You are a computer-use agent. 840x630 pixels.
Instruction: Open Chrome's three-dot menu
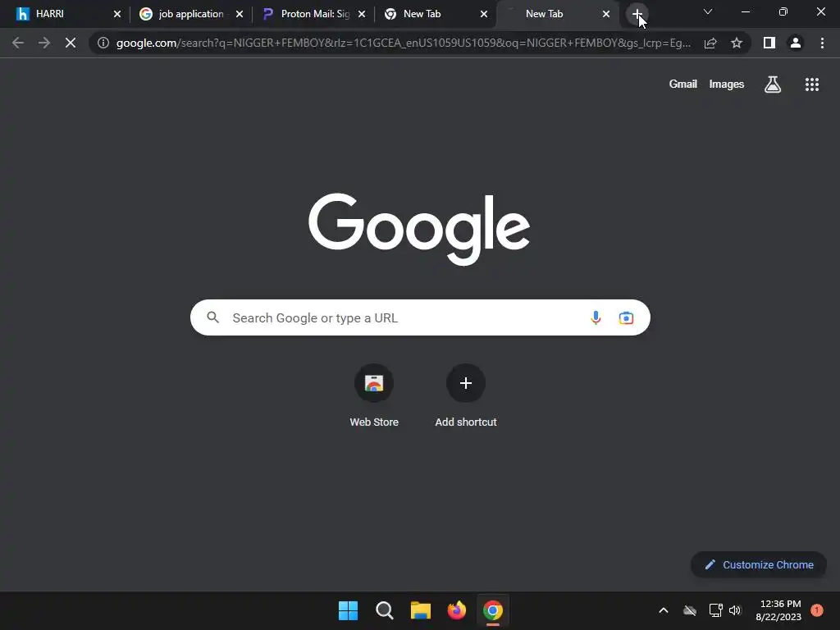tap(822, 43)
